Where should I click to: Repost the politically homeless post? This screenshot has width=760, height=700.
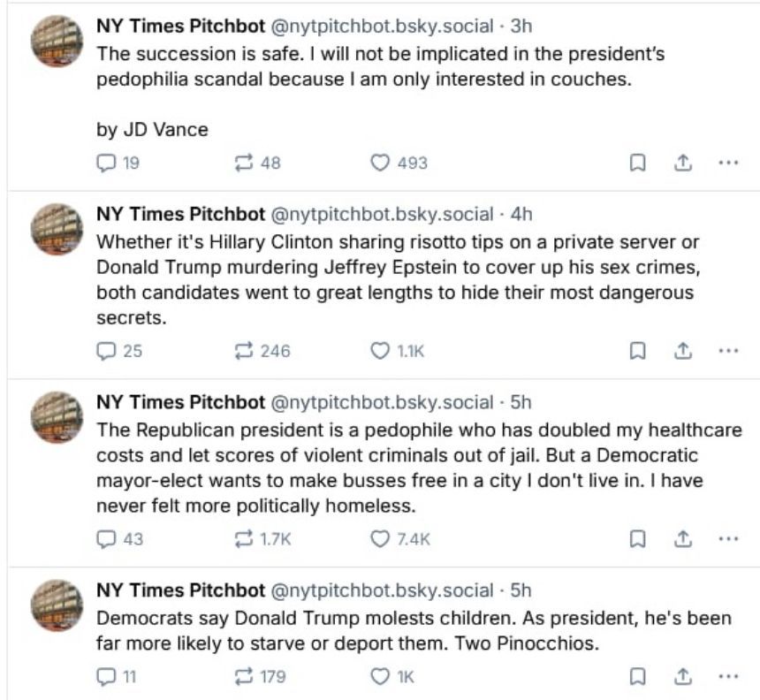point(242,538)
